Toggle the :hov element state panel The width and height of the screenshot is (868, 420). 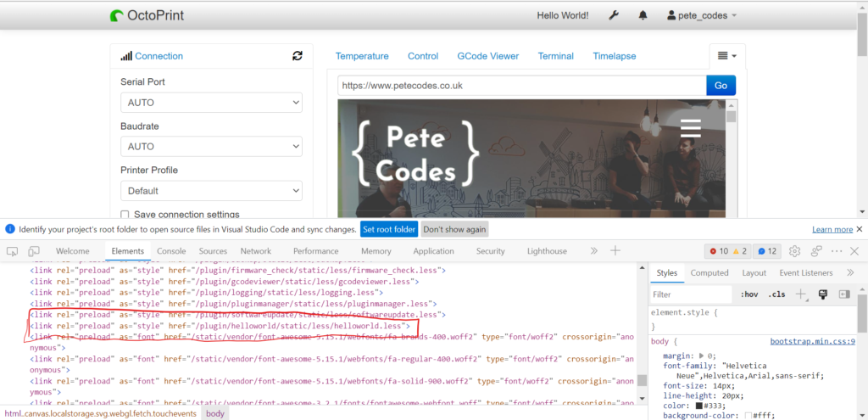(749, 294)
